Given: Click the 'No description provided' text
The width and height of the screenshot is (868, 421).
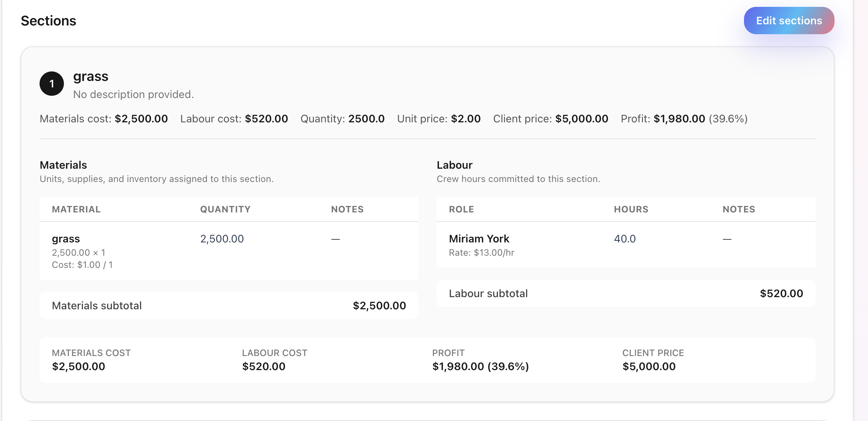Looking at the screenshot, I should click(134, 94).
